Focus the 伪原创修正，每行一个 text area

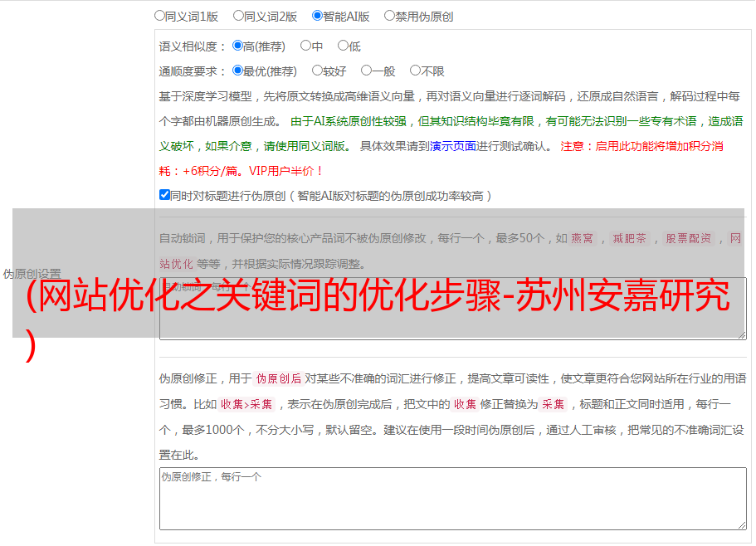[452, 498]
